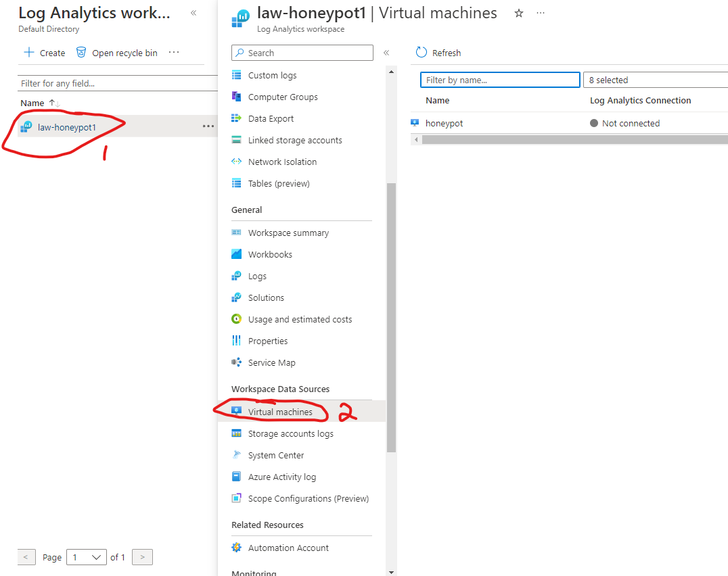View Linked storage accounts
This screenshot has height=576, width=728.
point(290,140)
